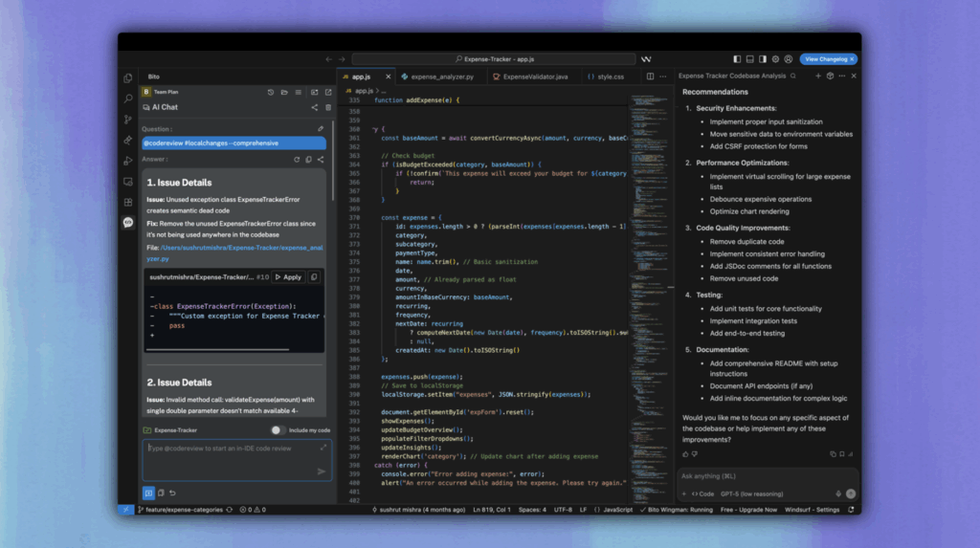This screenshot has height=548, width=980.
Task: Click the code diff horizontal scrollbar
Action: pyautogui.click(x=217, y=349)
